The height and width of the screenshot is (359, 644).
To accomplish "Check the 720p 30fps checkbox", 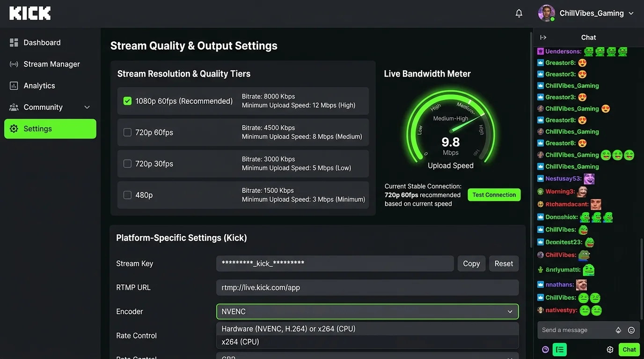I will pyautogui.click(x=127, y=164).
